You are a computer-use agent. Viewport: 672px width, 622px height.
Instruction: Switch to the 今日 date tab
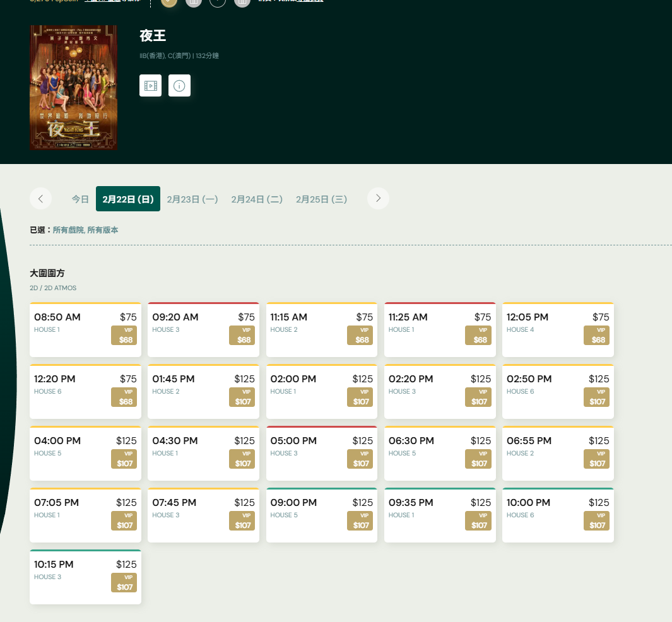point(80,199)
